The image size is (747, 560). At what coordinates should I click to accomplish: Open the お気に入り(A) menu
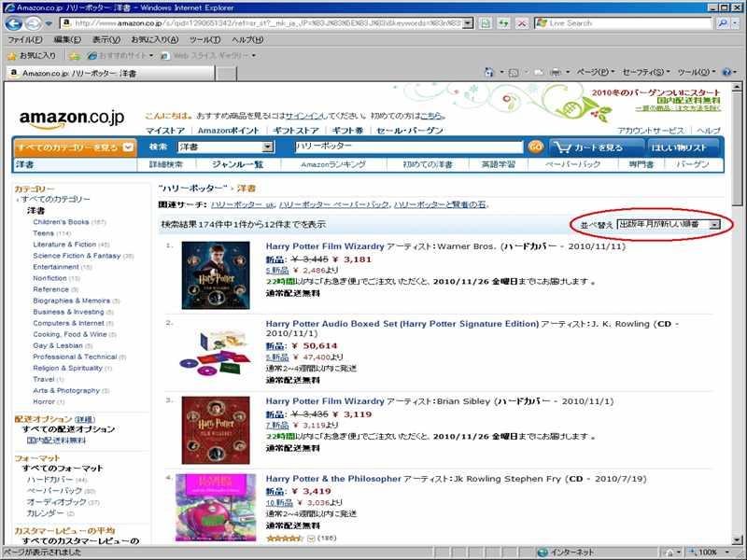(x=155, y=39)
